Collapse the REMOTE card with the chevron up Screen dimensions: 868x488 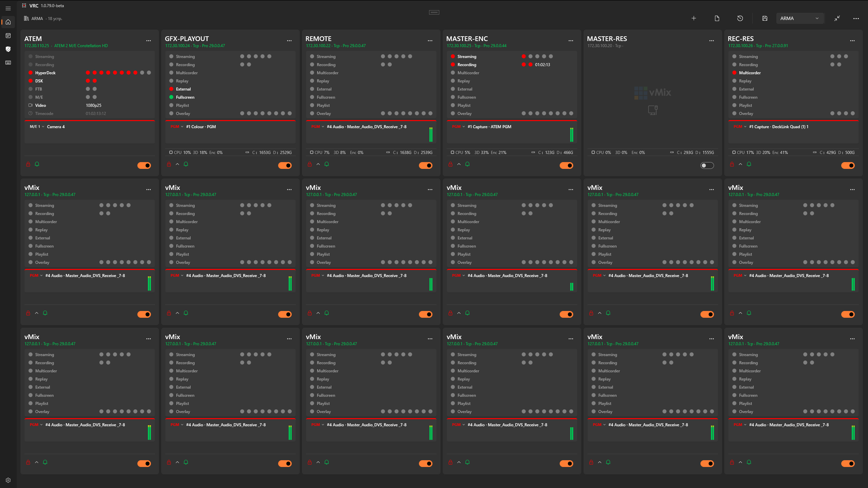click(x=318, y=164)
